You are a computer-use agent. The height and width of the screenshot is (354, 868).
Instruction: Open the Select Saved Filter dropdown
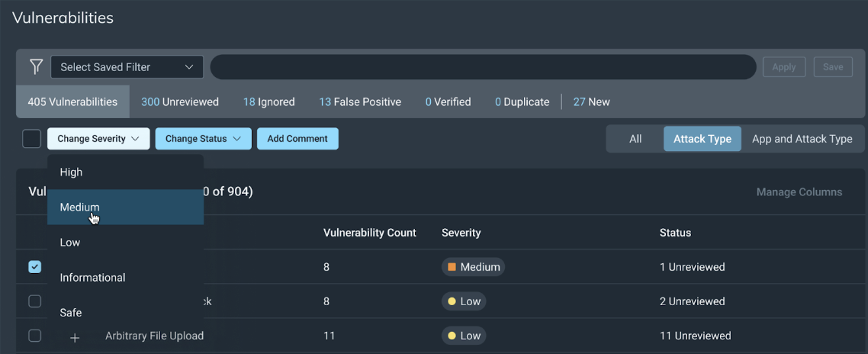tap(127, 67)
